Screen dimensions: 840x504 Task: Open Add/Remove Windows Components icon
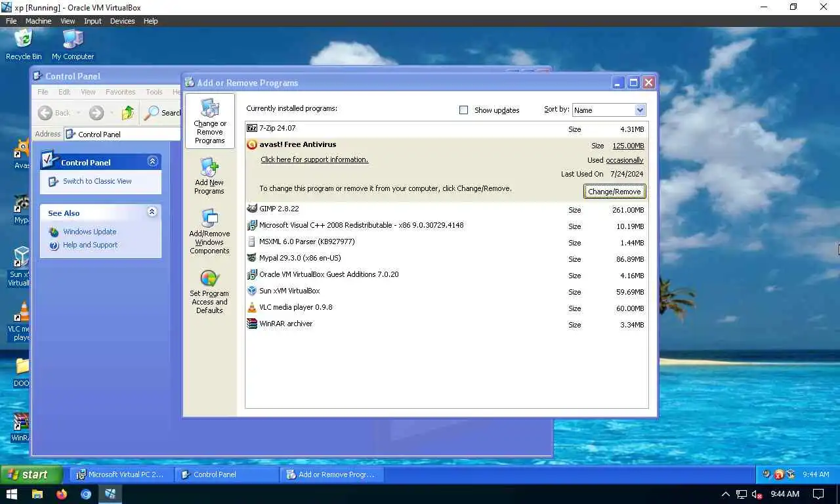pos(209,232)
